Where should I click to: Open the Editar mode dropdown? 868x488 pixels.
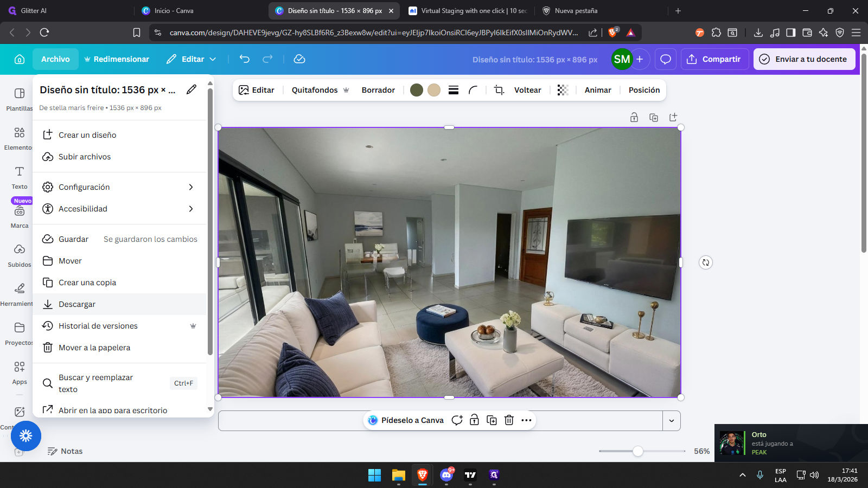[x=192, y=59]
